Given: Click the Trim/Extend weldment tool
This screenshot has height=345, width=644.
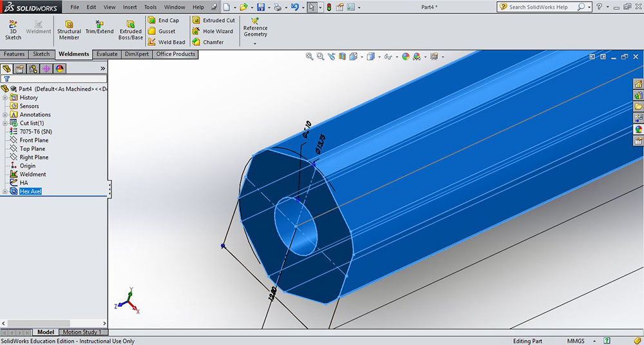Looking at the screenshot, I should click(x=99, y=26).
